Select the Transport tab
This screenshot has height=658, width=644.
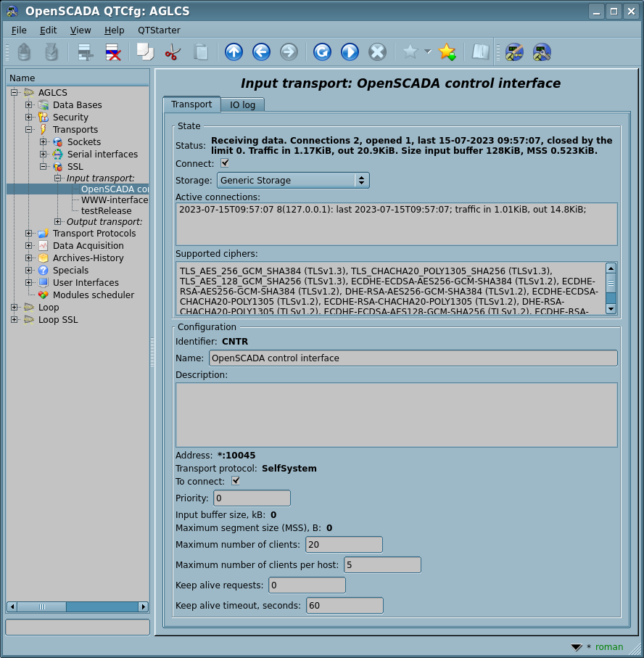(191, 104)
